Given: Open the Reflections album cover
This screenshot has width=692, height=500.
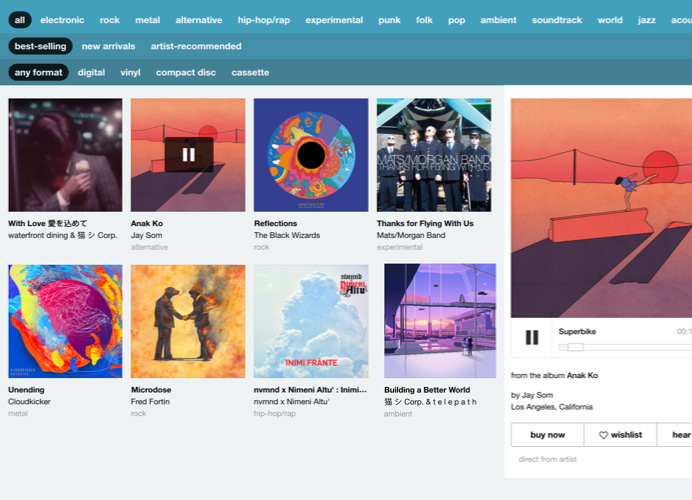Looking at the screenshot, I should [x=311, y=154].
